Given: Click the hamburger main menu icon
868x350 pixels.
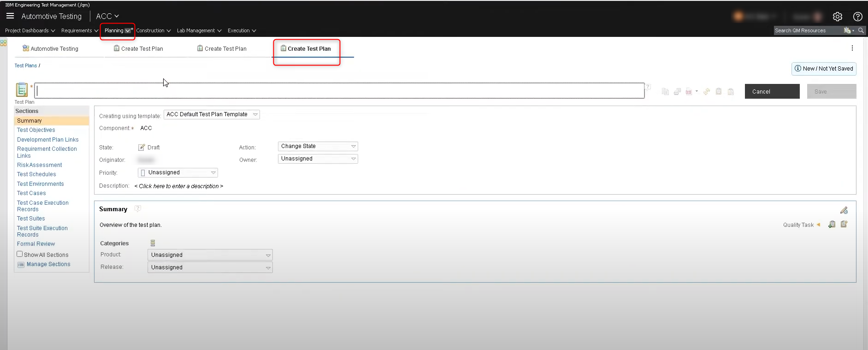Looking at the screenshot, I should [10, 16].
